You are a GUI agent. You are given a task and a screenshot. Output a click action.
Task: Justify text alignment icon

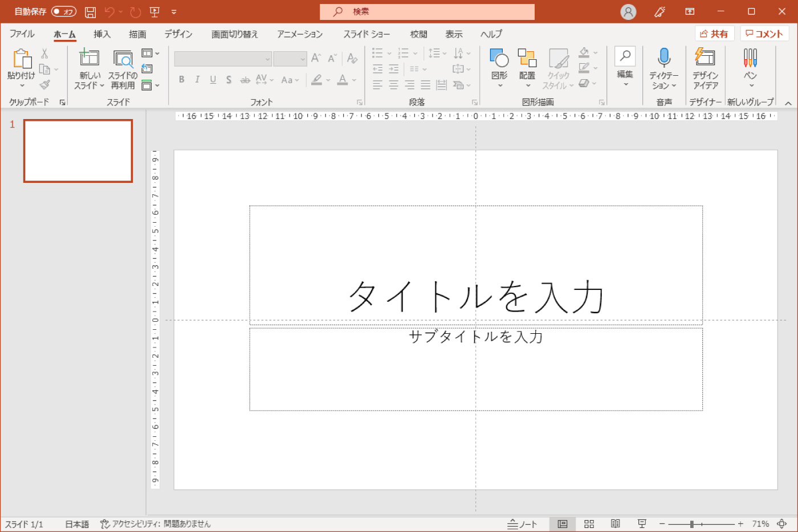(425, 85)
